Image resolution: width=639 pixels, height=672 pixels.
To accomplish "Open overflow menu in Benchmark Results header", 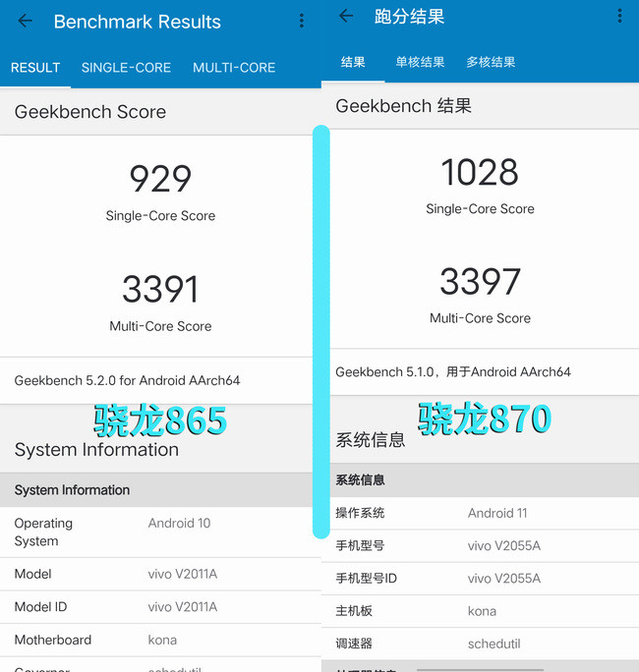I will pos(302,21).
